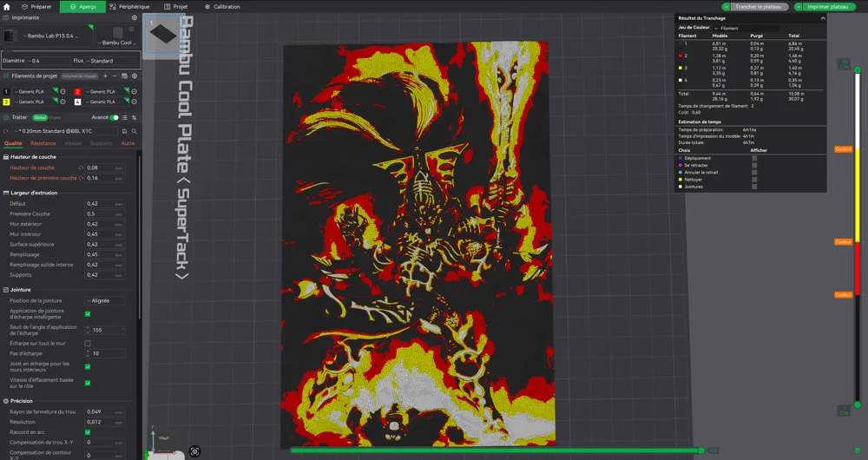
Task: Open the 0.20mm Standard process preset dropdown
Action: click(x=65, y=131)
